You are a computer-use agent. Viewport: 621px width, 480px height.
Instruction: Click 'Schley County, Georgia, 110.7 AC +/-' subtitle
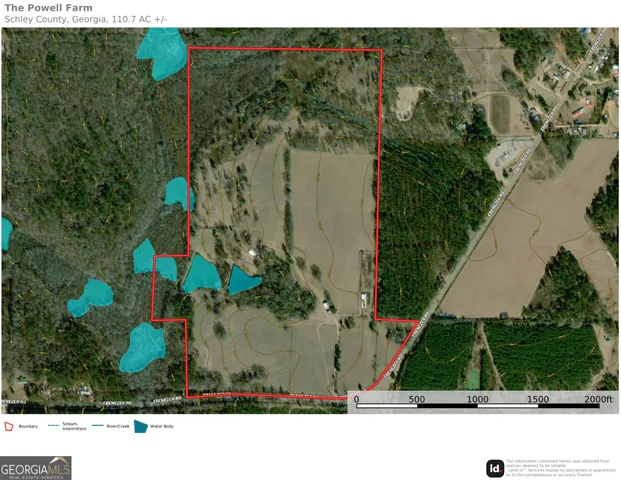pos(86,19)
